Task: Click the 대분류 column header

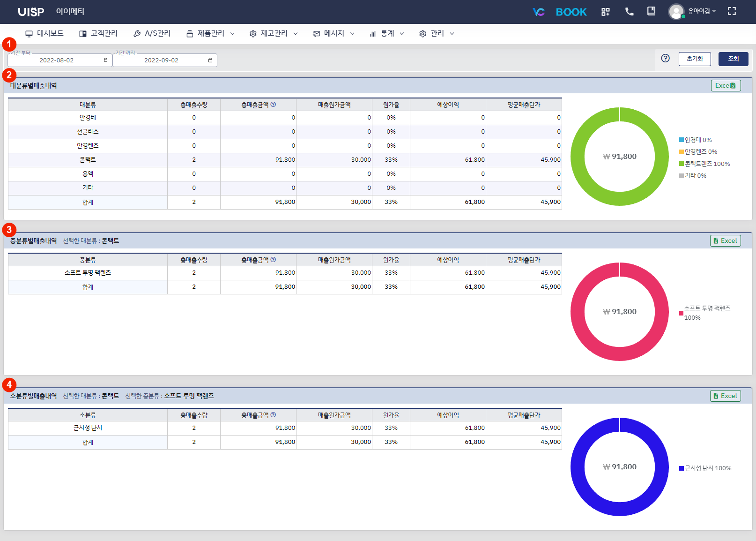Action: (x=88, y=105)
